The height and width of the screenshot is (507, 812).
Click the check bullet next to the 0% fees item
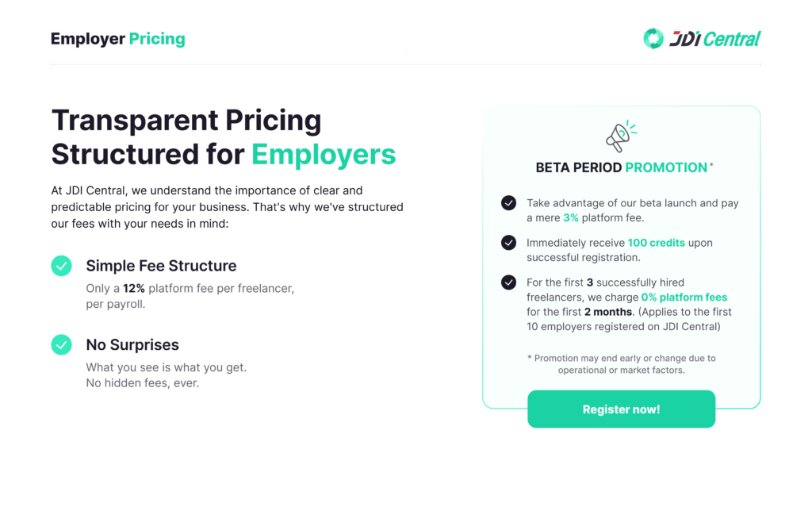coord(508,282)
